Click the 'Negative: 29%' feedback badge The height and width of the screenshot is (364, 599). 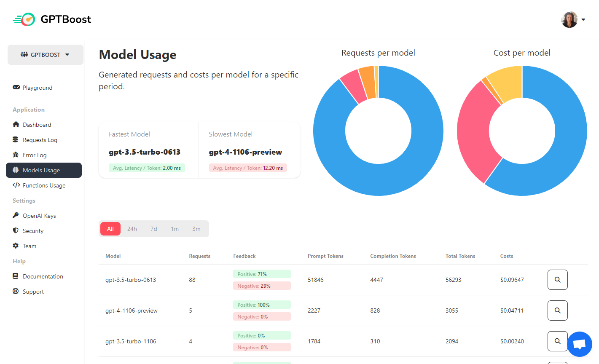click(262, 286)
